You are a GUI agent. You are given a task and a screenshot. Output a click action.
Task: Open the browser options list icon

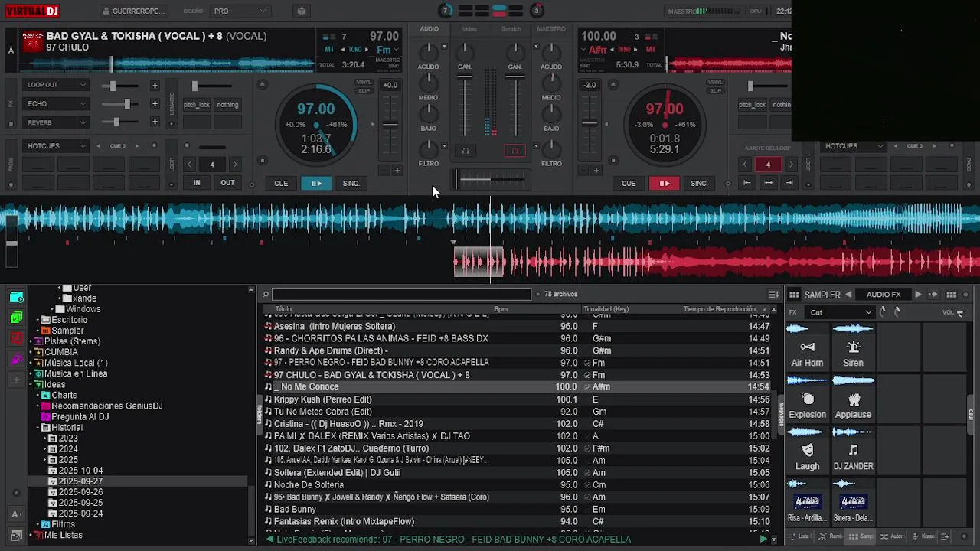point(773,295)
